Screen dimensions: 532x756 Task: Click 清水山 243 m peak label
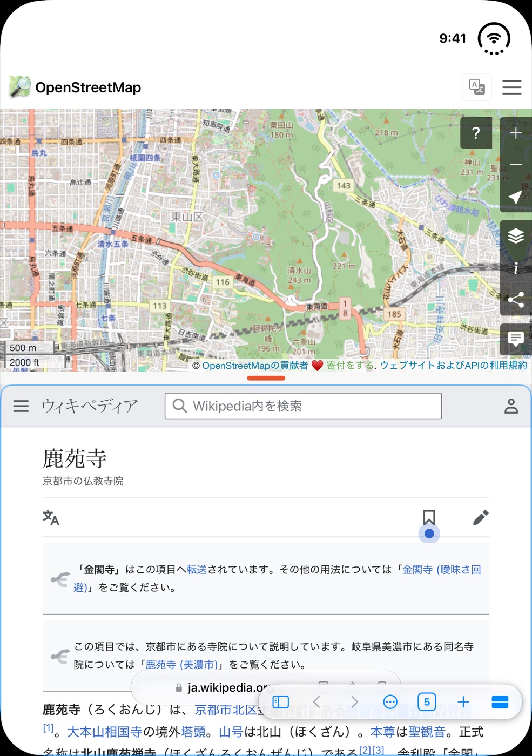pyautogui.click(x=299, y=275)
